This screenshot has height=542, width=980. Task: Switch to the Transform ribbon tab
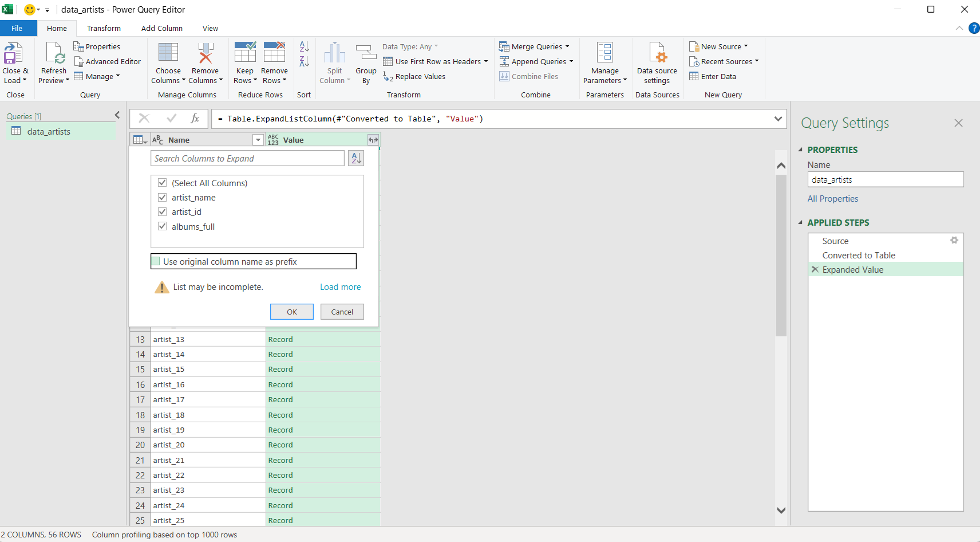click(x=104, y=28)
